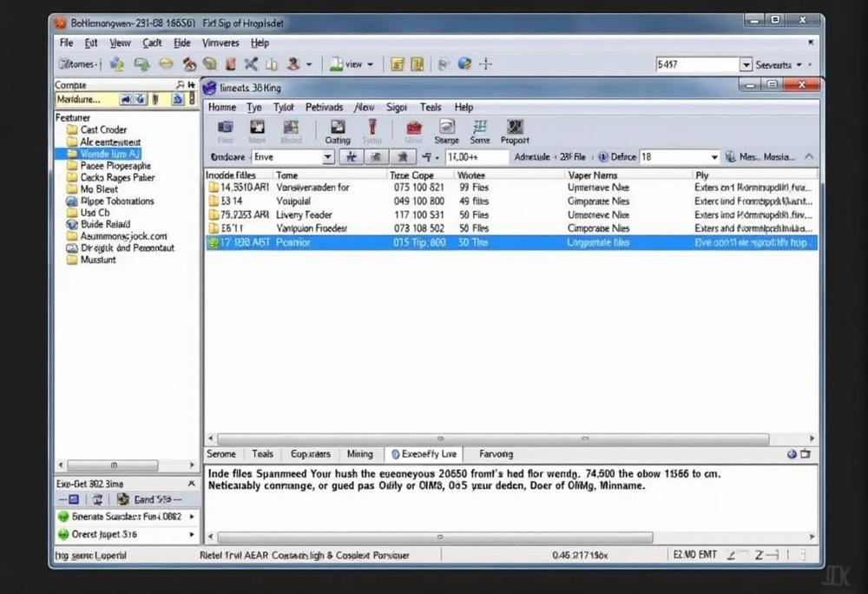Switch to the Mining tab

tap(360, 454)
